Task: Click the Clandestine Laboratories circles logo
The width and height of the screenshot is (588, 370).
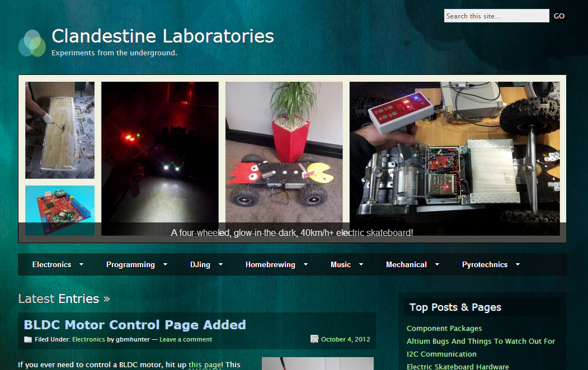Action: pos(32,44)
